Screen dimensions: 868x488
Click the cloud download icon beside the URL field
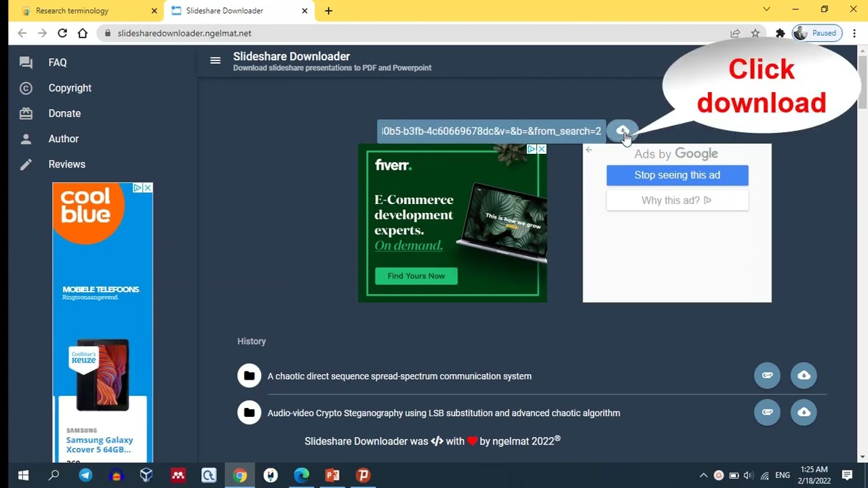[623, 131]
